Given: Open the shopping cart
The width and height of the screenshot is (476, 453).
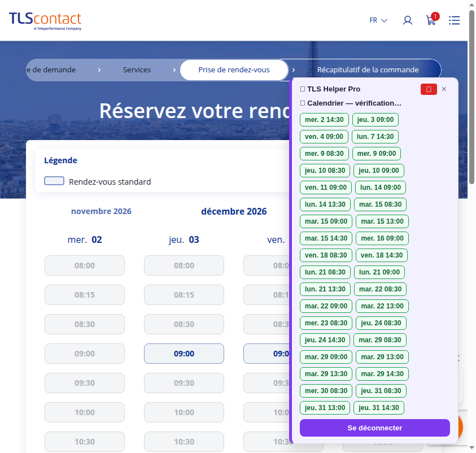Looking at the screenshot, I should [x=432, y=19].
